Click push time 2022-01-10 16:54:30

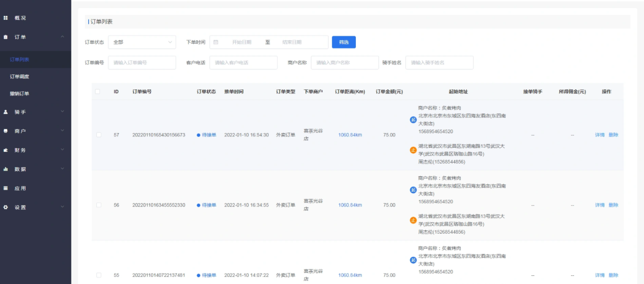pyautogui.click(x=246, y=135)
